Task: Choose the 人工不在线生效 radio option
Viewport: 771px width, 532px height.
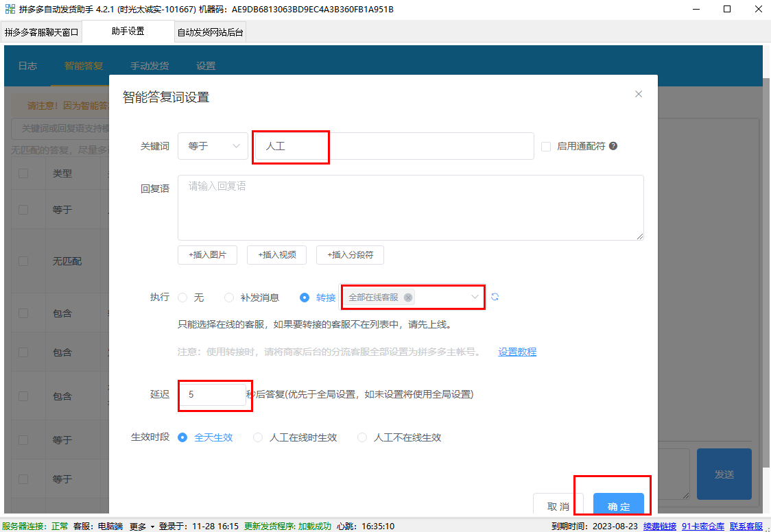Action: point(362,437)
